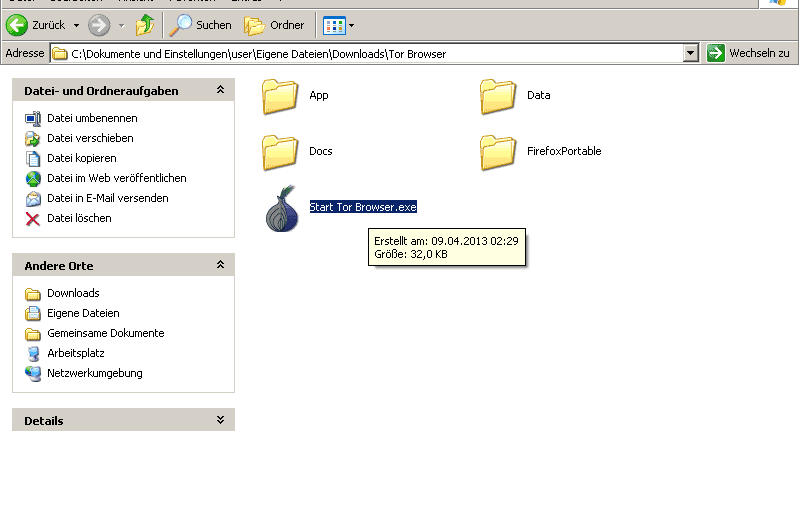Click the Details panel header title
Image resolution: width=800 pixels, height=530 pixels.
coord(44,421)
